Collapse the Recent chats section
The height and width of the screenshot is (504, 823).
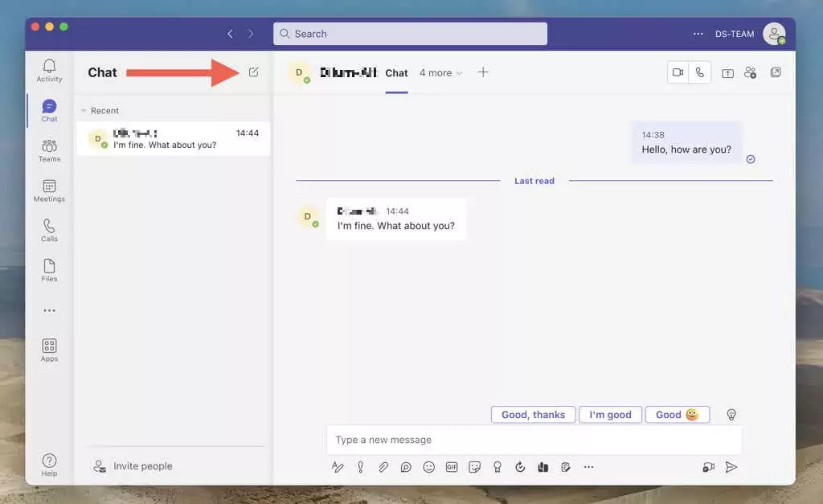84,111
